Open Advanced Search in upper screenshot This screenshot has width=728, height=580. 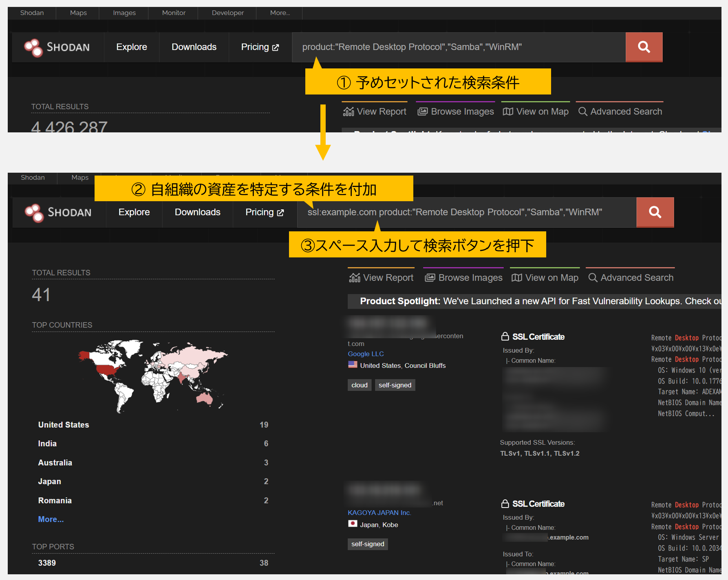tap(620, 112)
